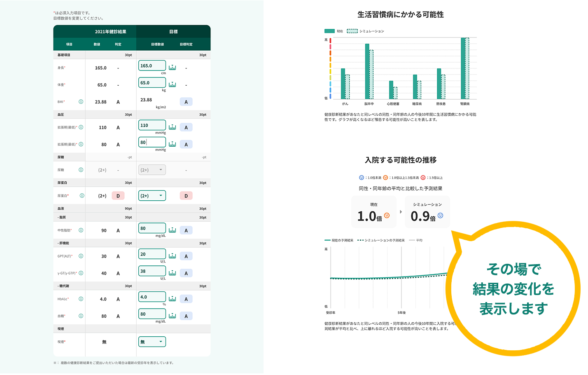This screenshot has height=375, width=588.
Task: Click the 1.0倍未満 blue face legend icon
Action: 362,178
